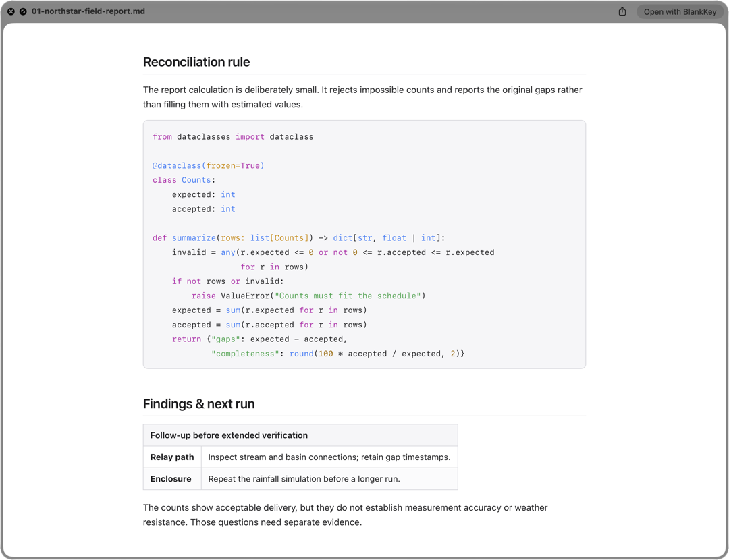Click the 'def summarize' function signature line
The width and height of the screenshot is (729, 560).
pyautogui.click(x=298, y=237)
